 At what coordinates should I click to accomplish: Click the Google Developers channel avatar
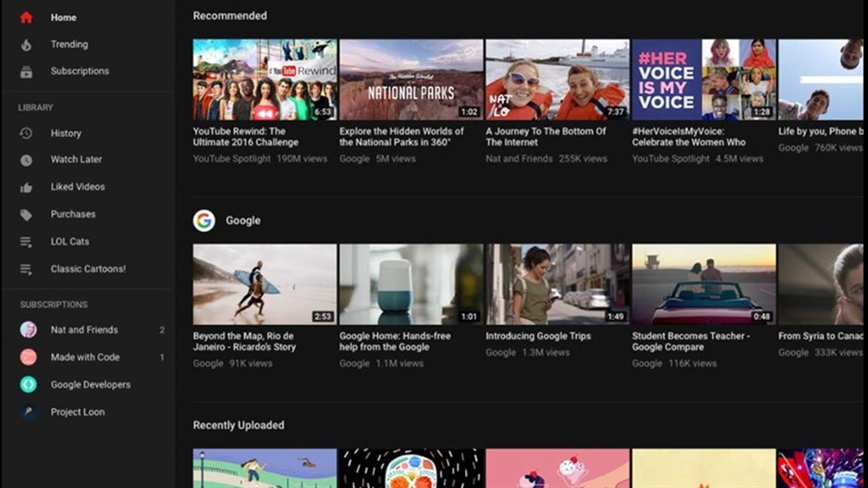pyautogui.click(x=28, y=385)
